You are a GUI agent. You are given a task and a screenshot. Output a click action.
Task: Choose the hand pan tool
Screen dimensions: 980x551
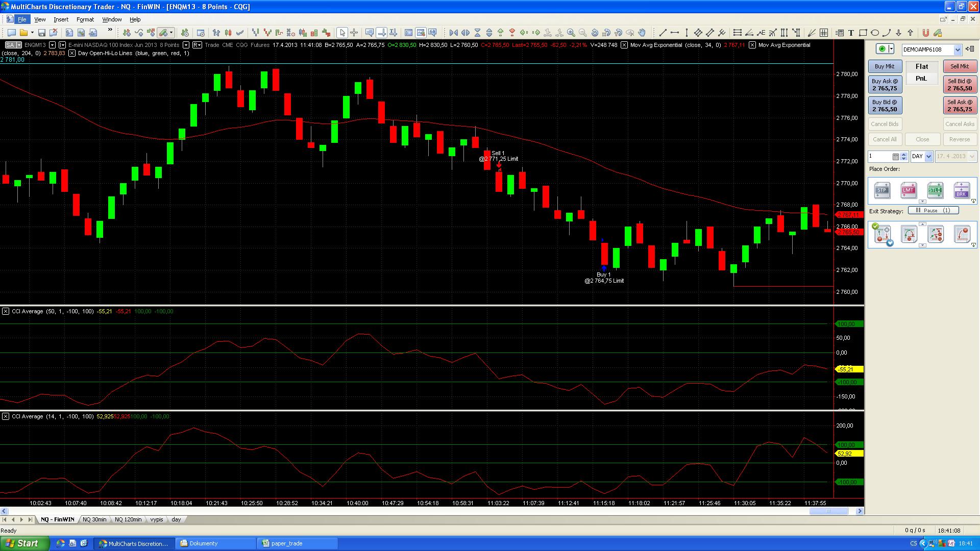tap(642, 33)
